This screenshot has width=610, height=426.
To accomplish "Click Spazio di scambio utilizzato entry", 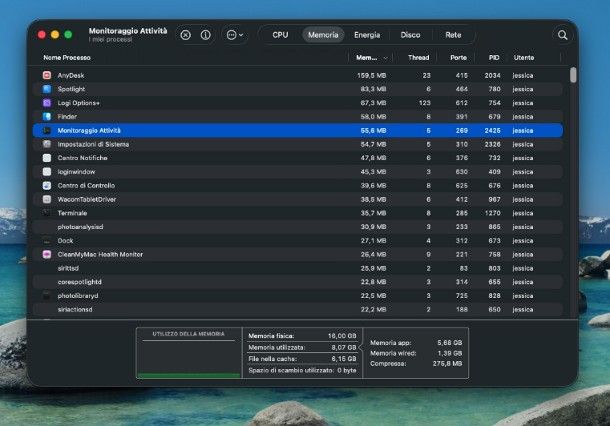I will tap(302, 370).
